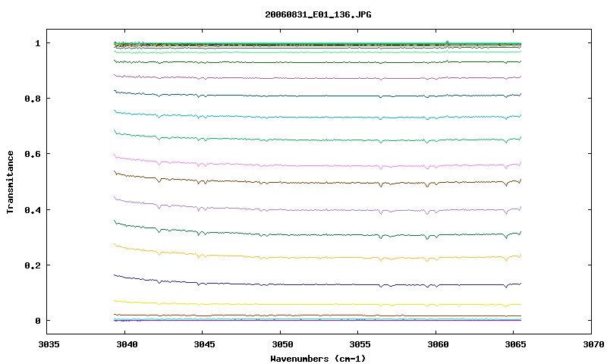Click the x-axis tick label 3060
The image size is (607, 364).
tap(438, 344)
